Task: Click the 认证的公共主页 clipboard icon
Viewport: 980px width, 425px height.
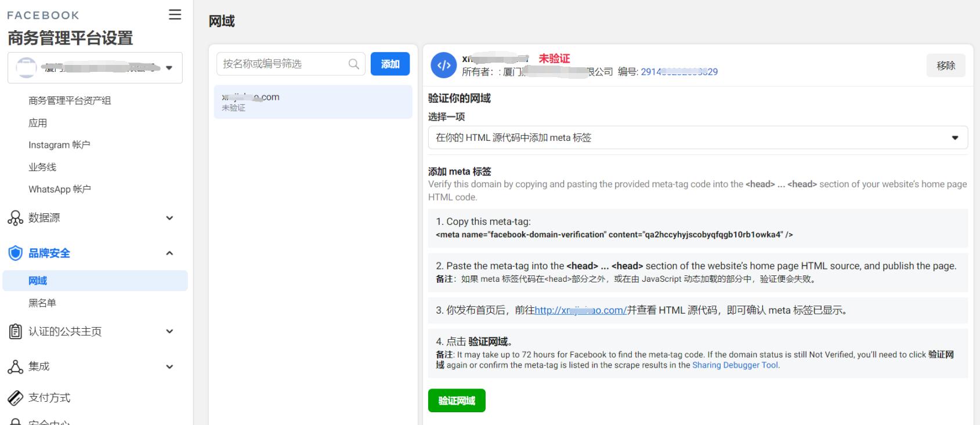Action: click(15, 331)
